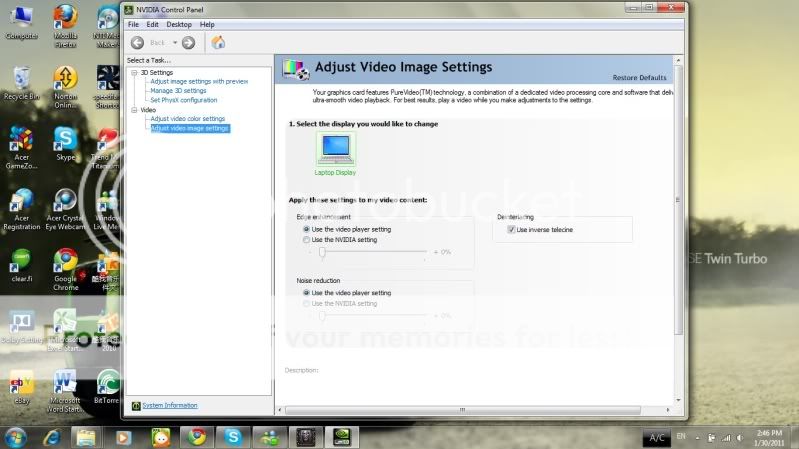
Task: Toggle the Use inverse telecine checkbox
Action: [x=512, y=229]
